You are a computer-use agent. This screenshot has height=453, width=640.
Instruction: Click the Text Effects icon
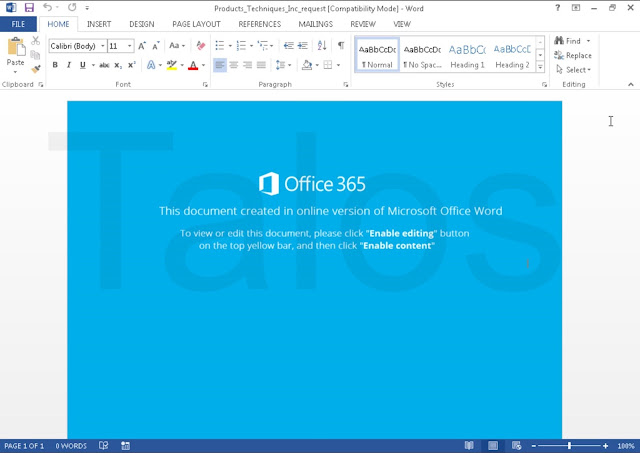click(x=151, y=65)
